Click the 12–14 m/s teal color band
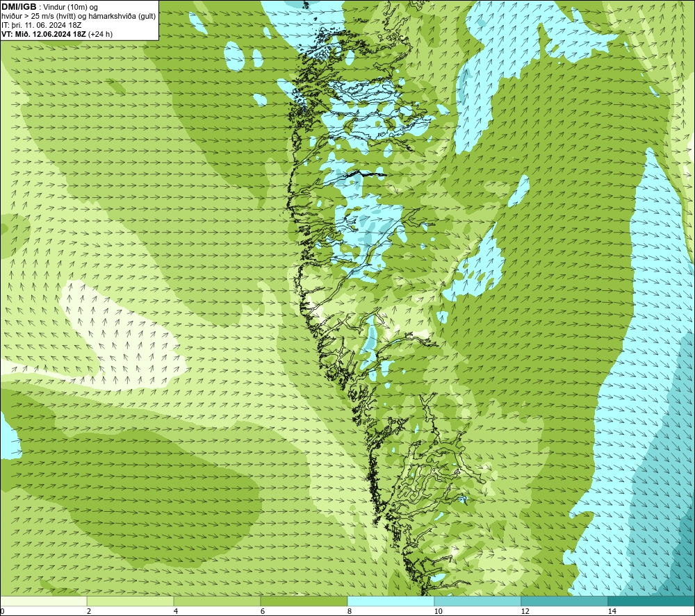Viewport: 695px width, 616px height. [x=564, y=601]
